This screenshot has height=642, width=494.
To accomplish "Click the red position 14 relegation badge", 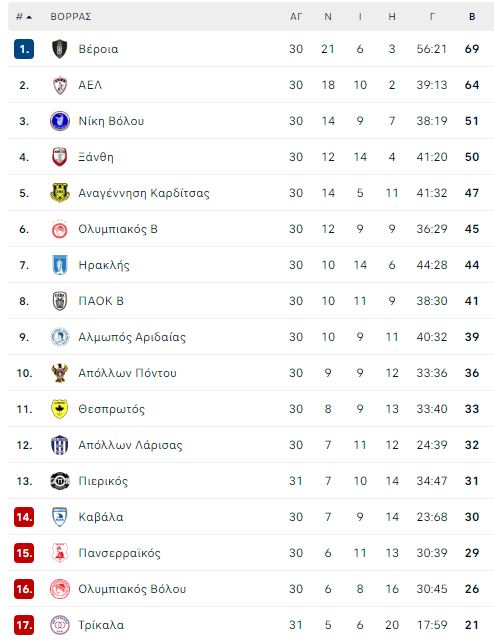I will [24, 517].
